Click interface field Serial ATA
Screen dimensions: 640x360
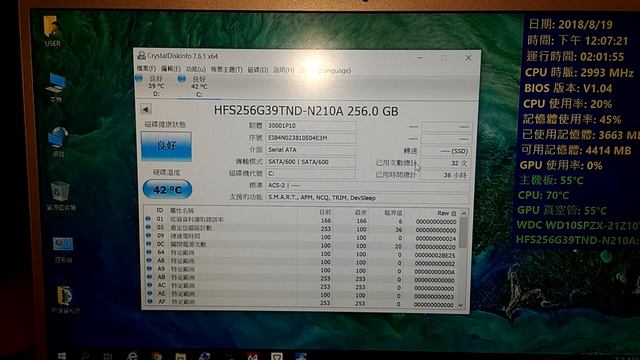tap(311, 150)
